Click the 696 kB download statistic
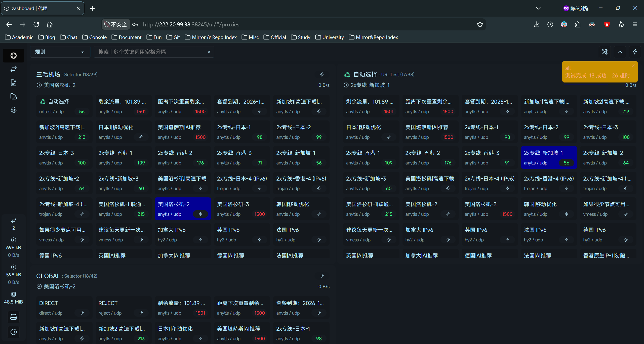644x344 pixels. click(x=14, y=247)
